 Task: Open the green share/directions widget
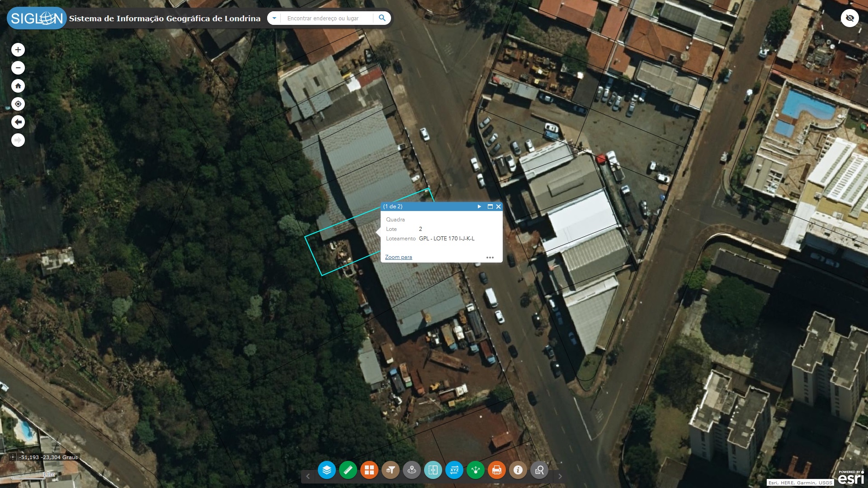coord(476,470)
